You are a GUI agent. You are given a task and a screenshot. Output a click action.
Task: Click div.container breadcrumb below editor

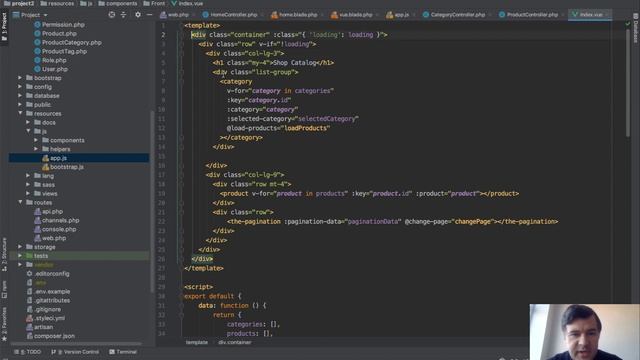[235, 342]
